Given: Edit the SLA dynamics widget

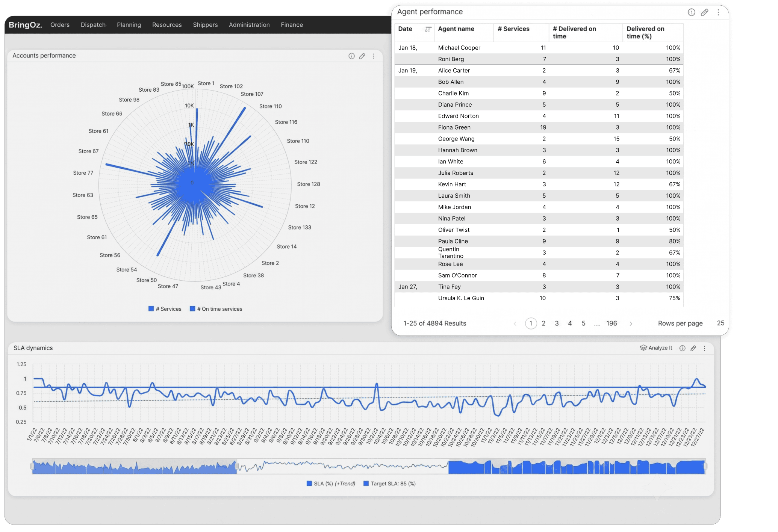Looking at the screenshot, I should click(693, 348).
